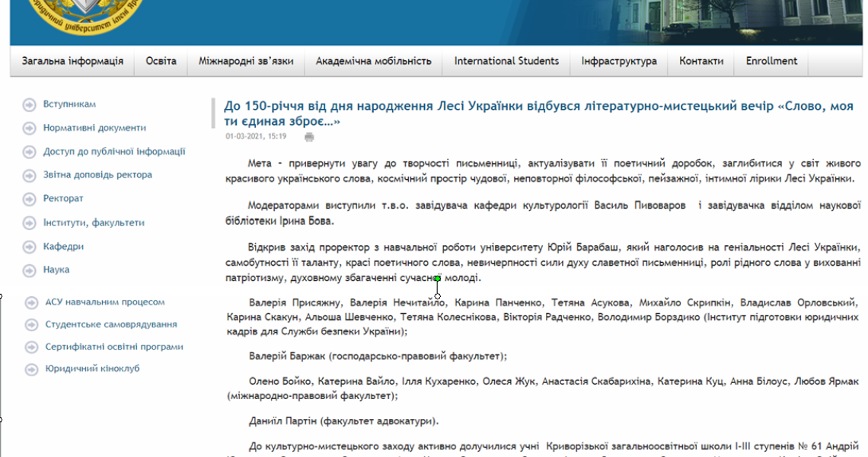Open Міжнародні зв'язки menu
The image size is (868, 457).
(x=246, y=61)
